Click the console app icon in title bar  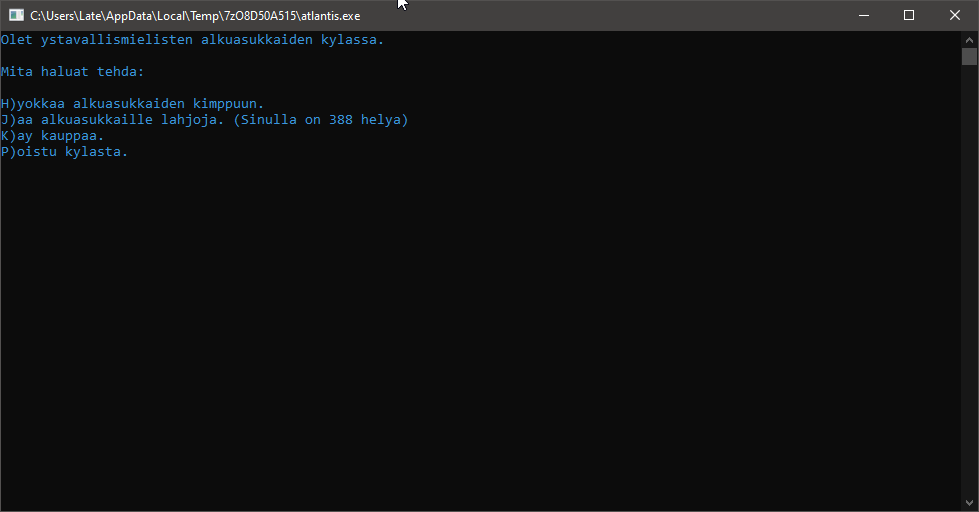tap(16, 15)
